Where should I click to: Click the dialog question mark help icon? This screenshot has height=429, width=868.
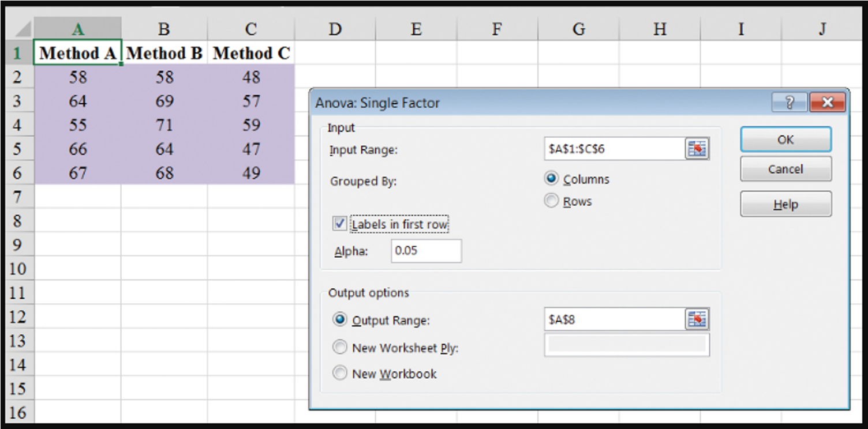click(790, 102)
